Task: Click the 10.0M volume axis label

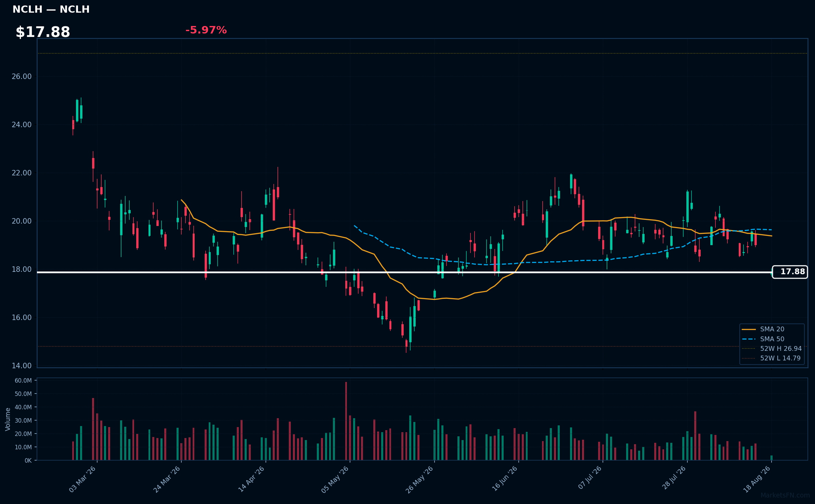Action: click(23, 447)
